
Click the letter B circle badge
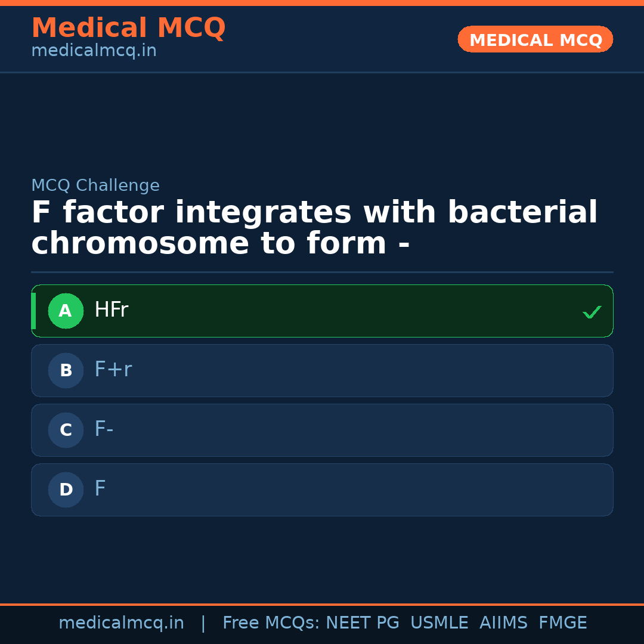(x=66, y=370)
